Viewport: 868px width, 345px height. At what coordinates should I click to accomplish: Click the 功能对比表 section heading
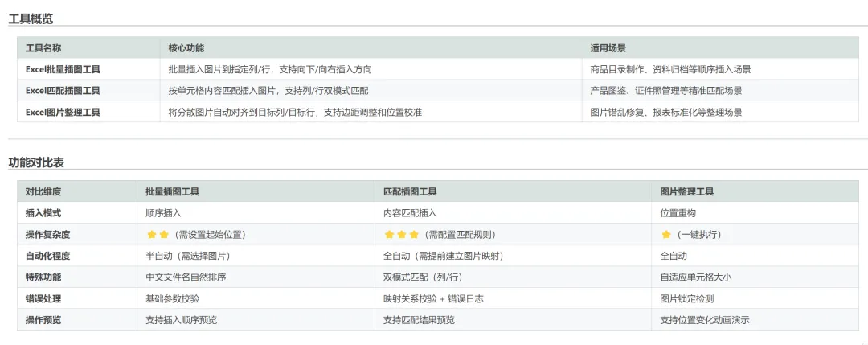click(x=36, y=162)
